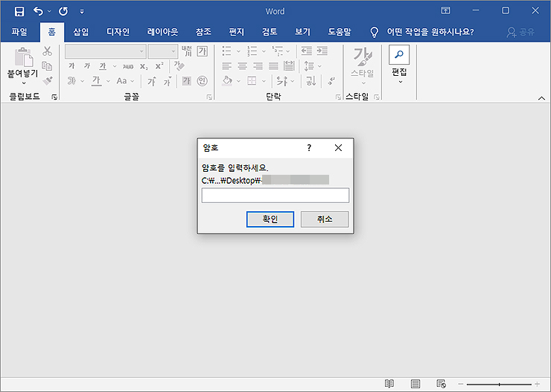
Task: Click the Shading paint bucket icon
Action: click(227, 81)
